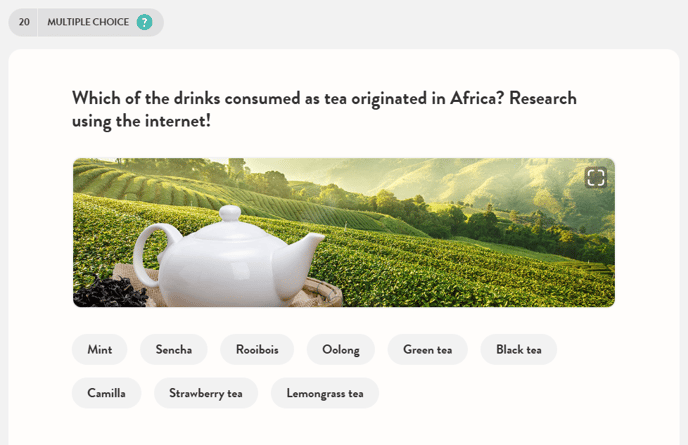
Task: Toggle the Camilla answer option
Action: 107,393
